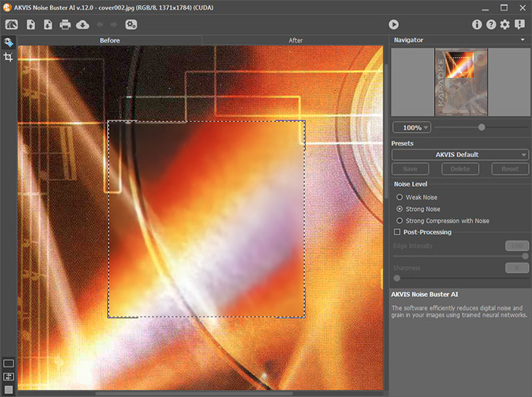Open the 100% zoom dropdown
This screenshot has width=532, height=397.
click(x=412, y=128)
